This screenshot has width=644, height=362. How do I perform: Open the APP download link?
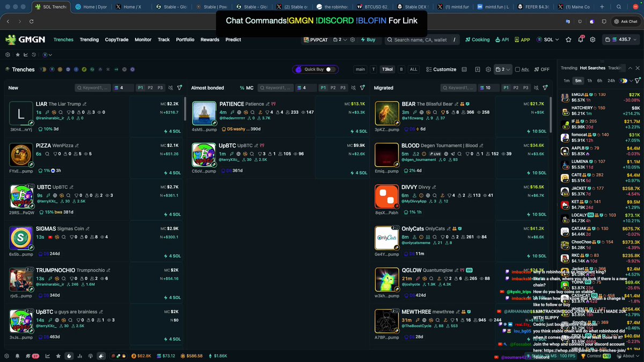pyautogui.click(x=522, y=40)
